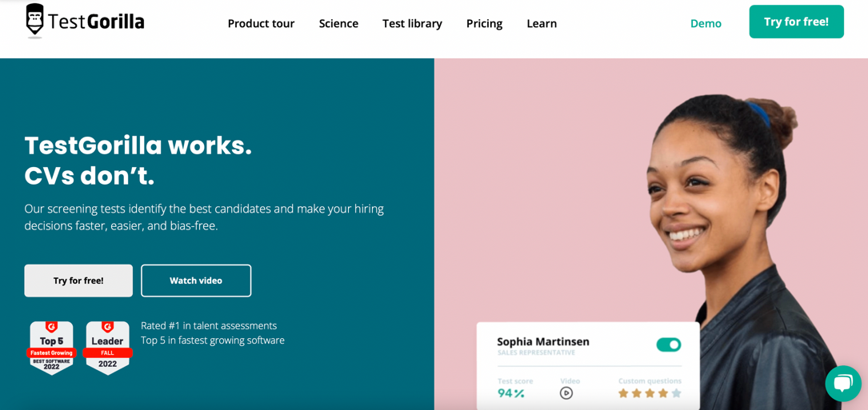
Task: Click the fifth grey star rating
Action: click(676, 393)
